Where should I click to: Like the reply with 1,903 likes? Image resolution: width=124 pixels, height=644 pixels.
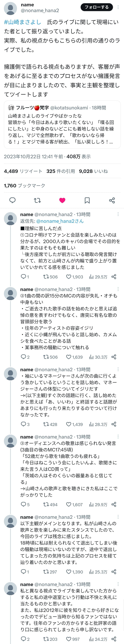point(69,276)
